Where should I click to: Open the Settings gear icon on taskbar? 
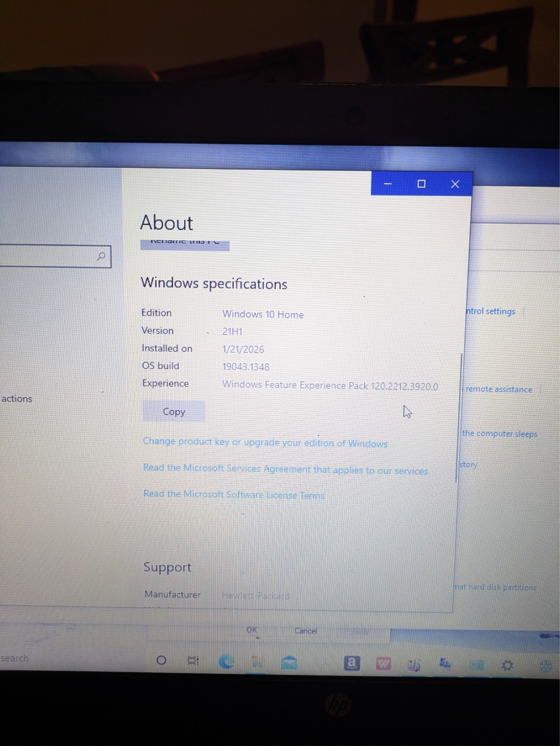tap(507, 665)
